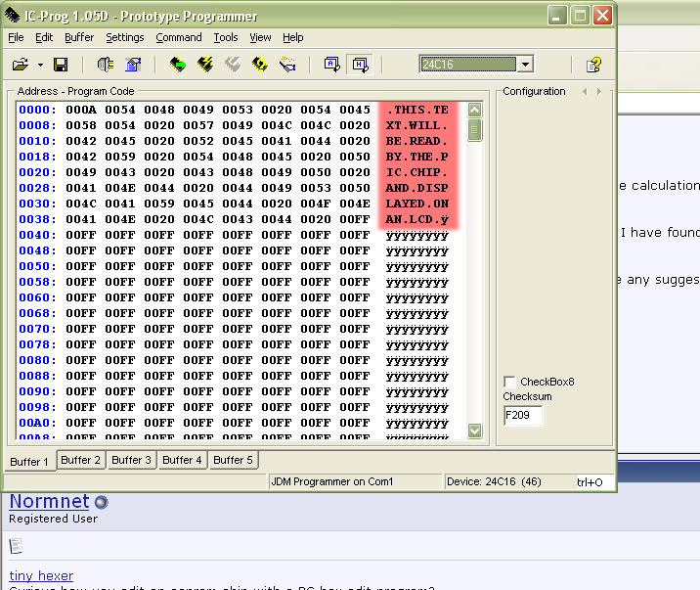Click the Open File folder icon
Image resolution: width=700 pixels, height=590 pixels.
(x=20, y=65)
